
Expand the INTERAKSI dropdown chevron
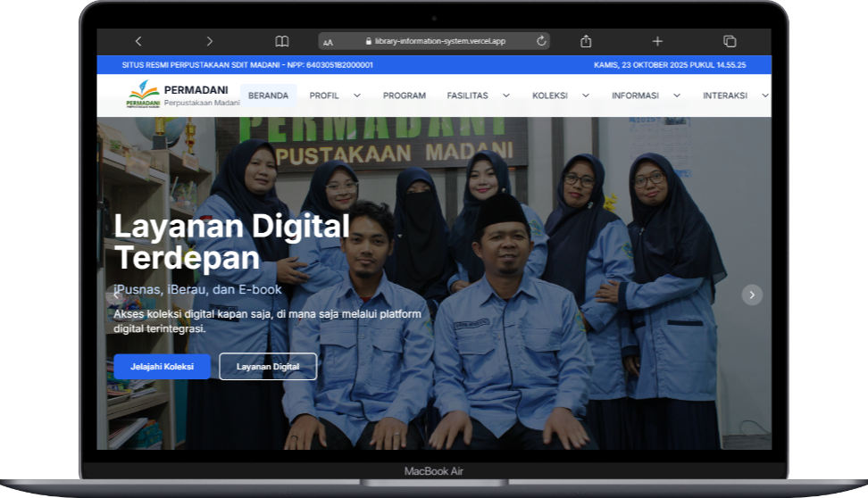click(x=765, y=95)
